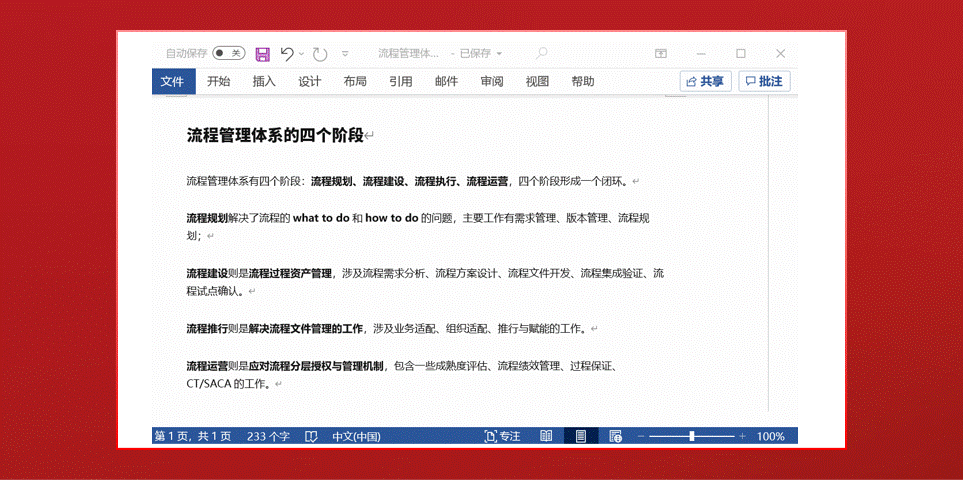Screen dimensions: 963x480
Task: Minimize the Word window
Action: point(701,54)
